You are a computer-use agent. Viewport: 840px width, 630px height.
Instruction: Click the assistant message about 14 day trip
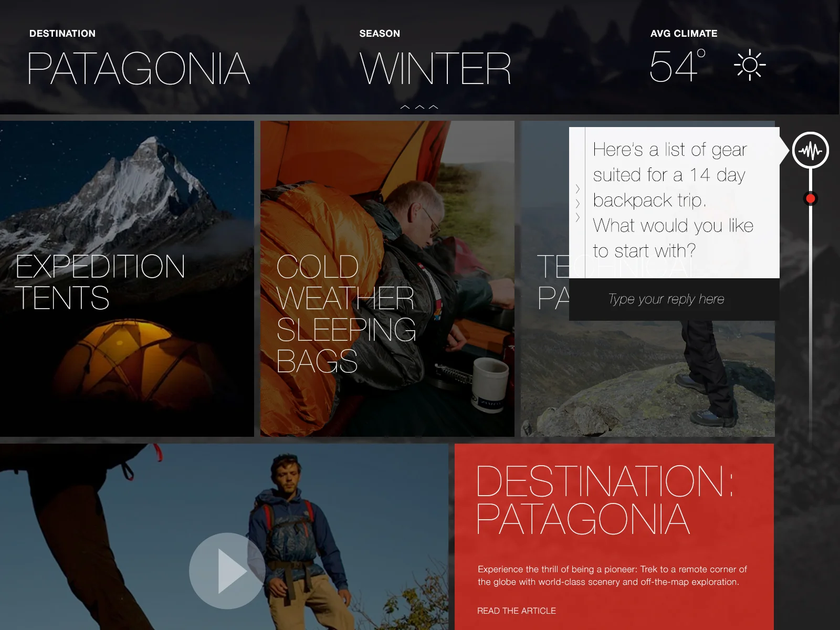pos(673,200)
